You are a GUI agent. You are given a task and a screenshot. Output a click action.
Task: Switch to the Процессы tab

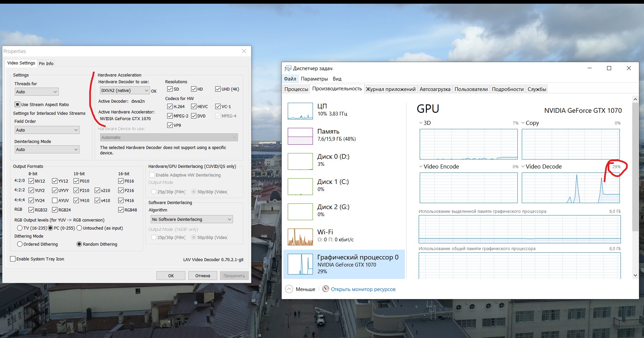pos(296,89)
